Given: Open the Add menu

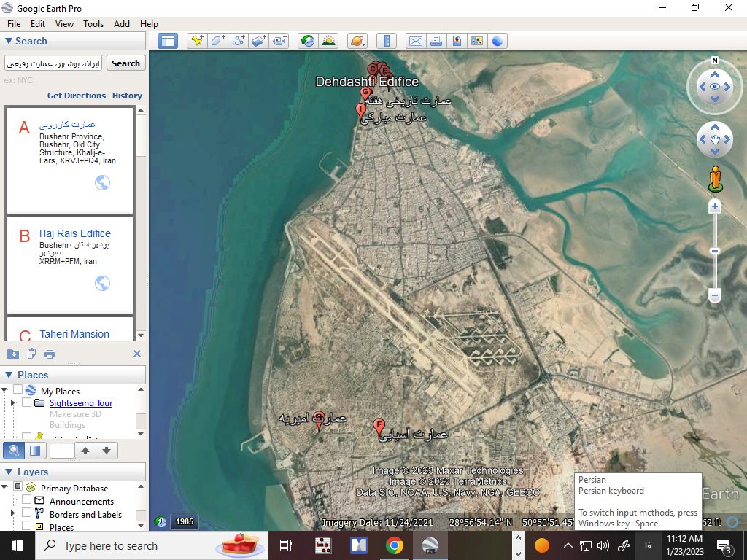Looking at the screenshot, I should tap(121, 24).
